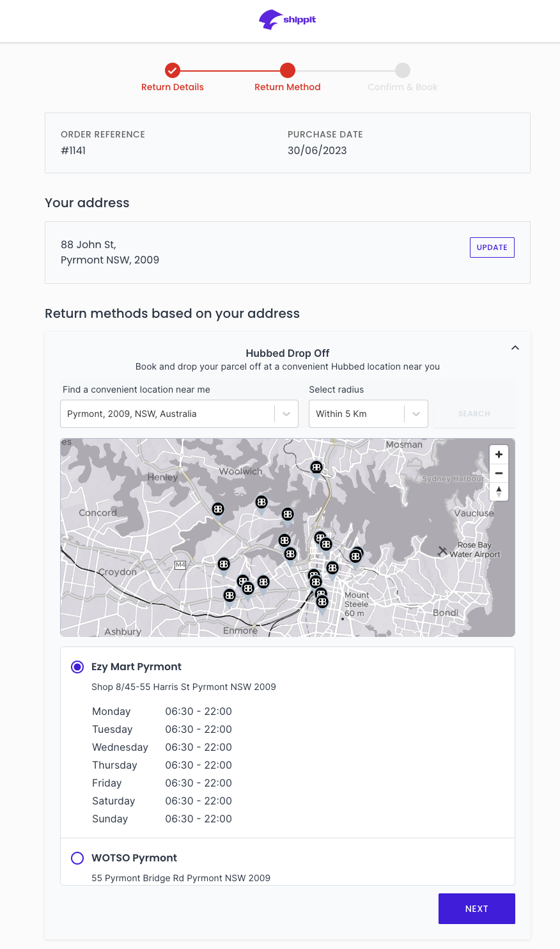Go to Confirm & Book step
This screenshot has width=560, height=949.
click(402, 70)
